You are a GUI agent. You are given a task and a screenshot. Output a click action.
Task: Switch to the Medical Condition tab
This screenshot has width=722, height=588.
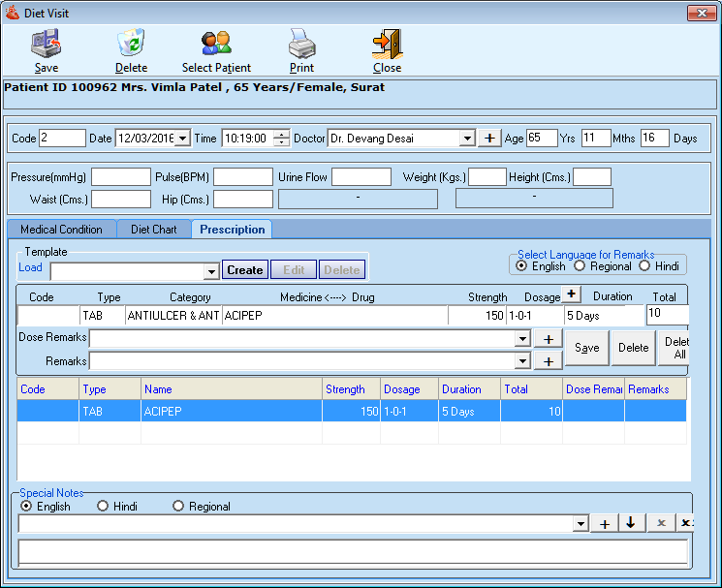coord(61,230)
